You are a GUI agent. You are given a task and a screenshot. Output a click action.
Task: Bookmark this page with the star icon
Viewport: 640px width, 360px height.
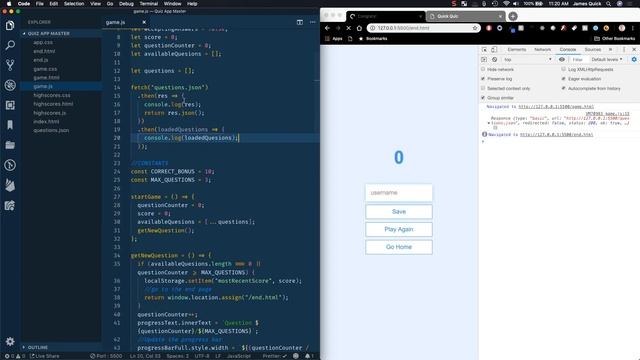point(475,28)
